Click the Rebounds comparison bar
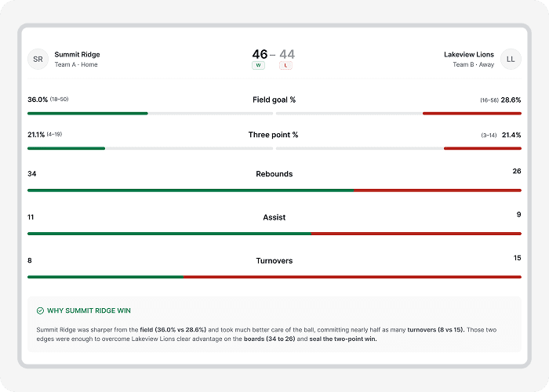 [x=274, y=190]
